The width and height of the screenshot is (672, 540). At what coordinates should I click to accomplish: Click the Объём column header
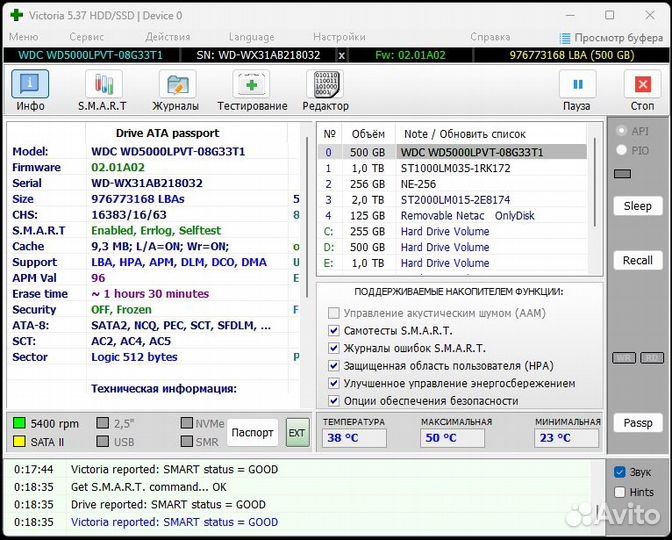[x=368, y=134]
